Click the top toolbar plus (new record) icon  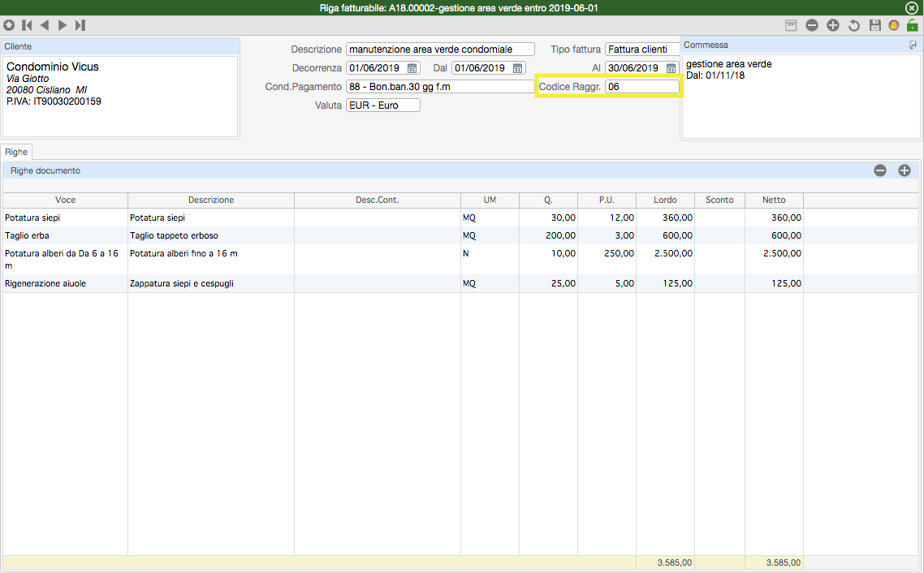tap(833, 24)
